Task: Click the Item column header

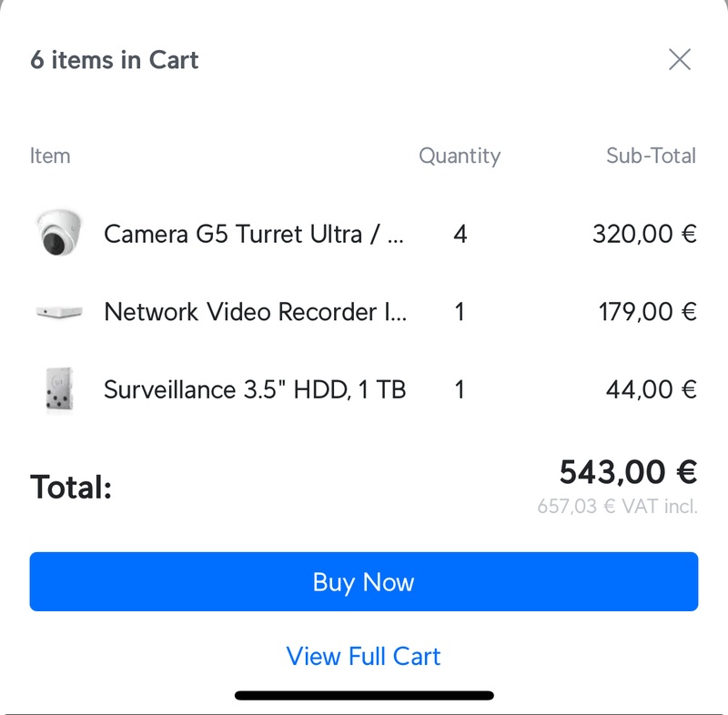Action: pyautogui.click(x=50, y=156)
